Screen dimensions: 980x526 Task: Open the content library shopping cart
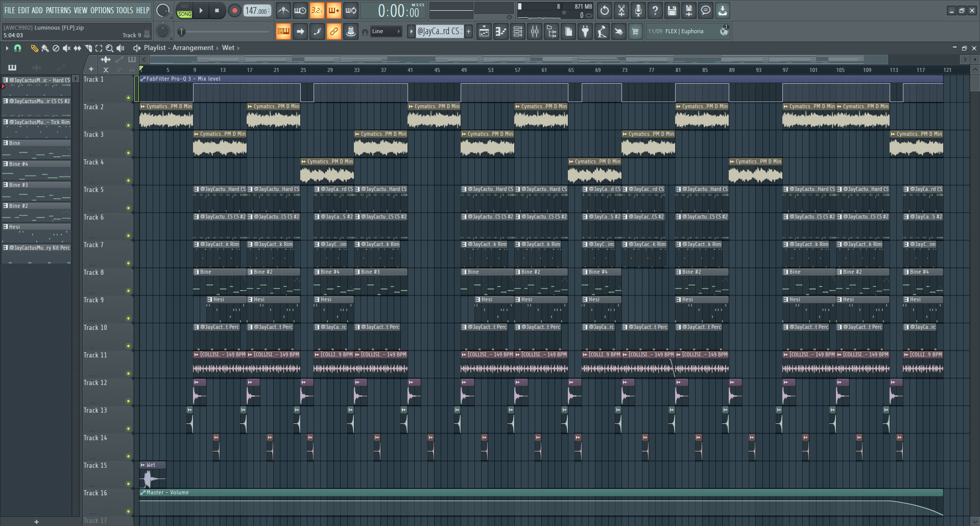pos(635,32)
